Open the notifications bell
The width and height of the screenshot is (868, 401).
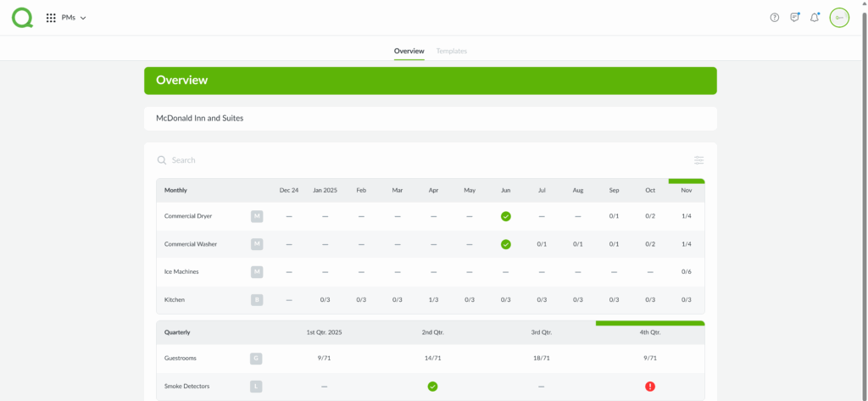[x=815, y=18]
